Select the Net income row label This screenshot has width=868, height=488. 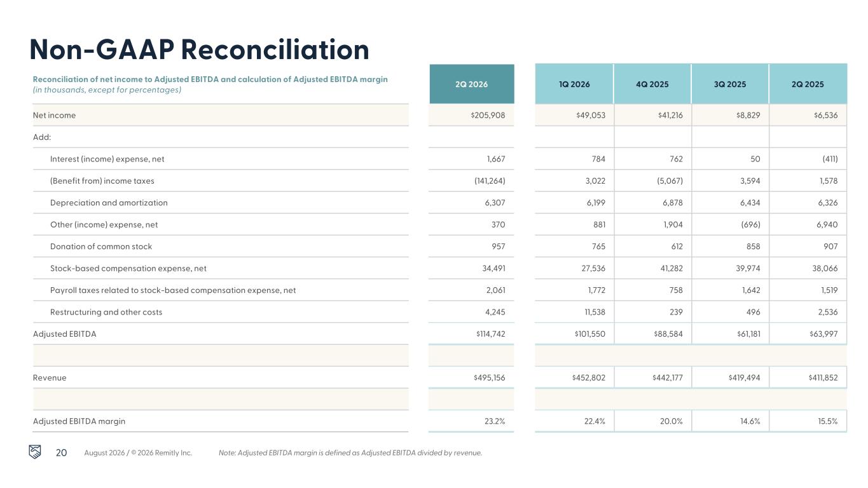tap(54, 115)
